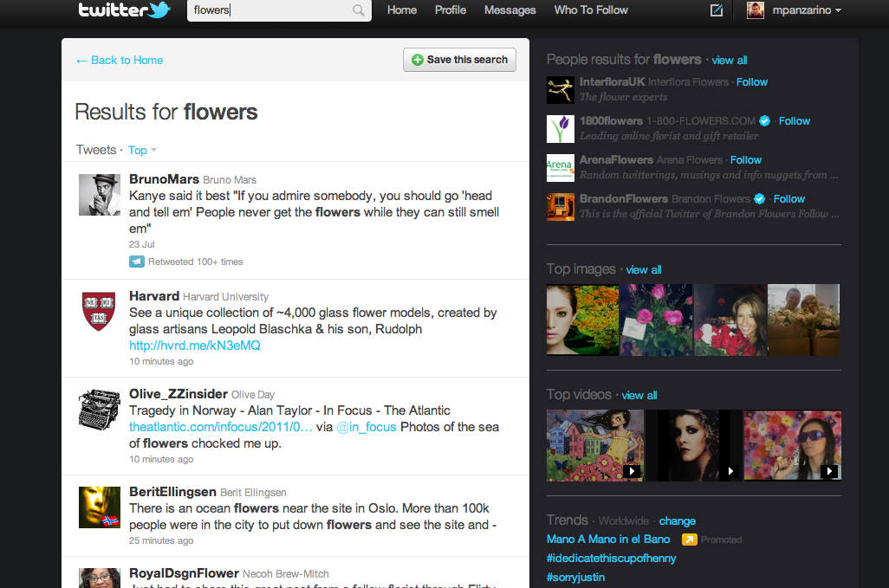
Task: Follow InterfloraUK
Action: [752, 82]
